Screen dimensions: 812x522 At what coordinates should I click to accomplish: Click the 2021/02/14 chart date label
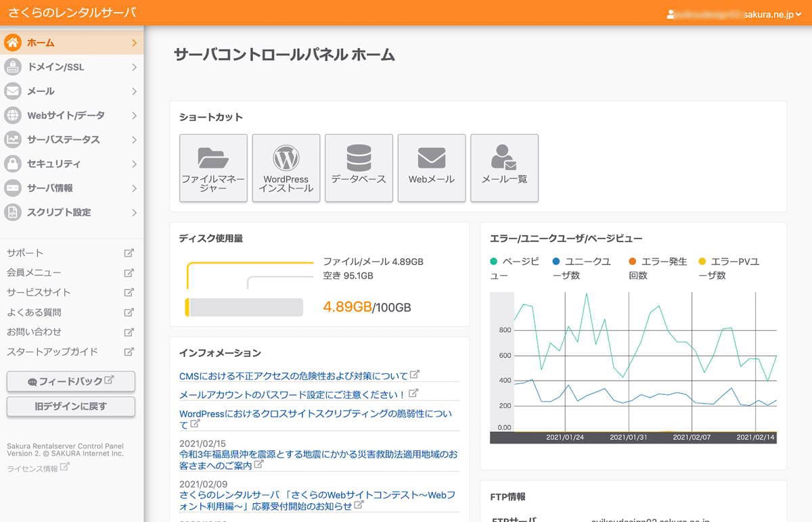pos(755,437)
